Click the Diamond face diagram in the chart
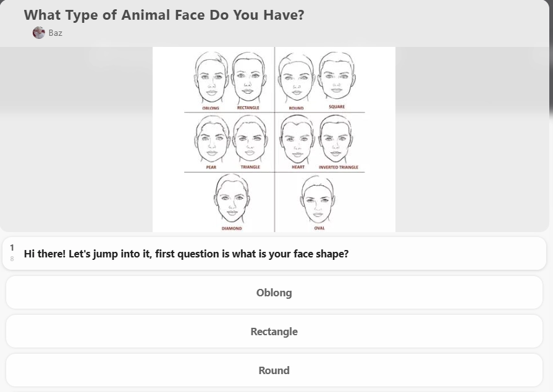553x392 pixels. coord(232,199)
